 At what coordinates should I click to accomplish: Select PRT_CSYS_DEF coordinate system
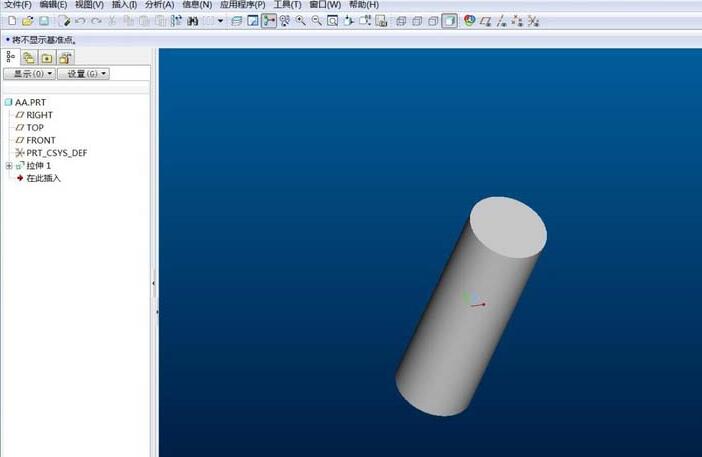[51, 153]
